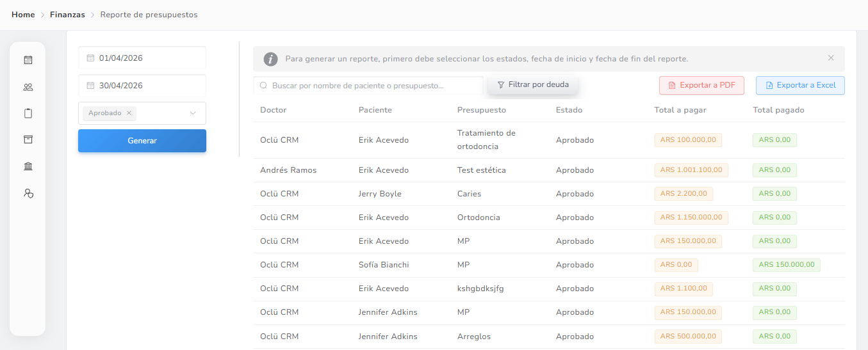Click the info icon in the banner
868x350 pixels.
(x=271, y=59)
